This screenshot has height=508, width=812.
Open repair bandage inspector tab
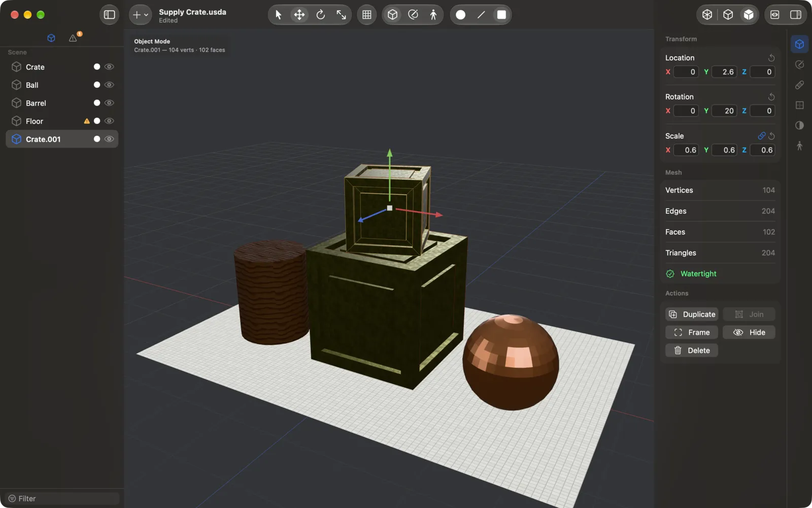[799, 85]
